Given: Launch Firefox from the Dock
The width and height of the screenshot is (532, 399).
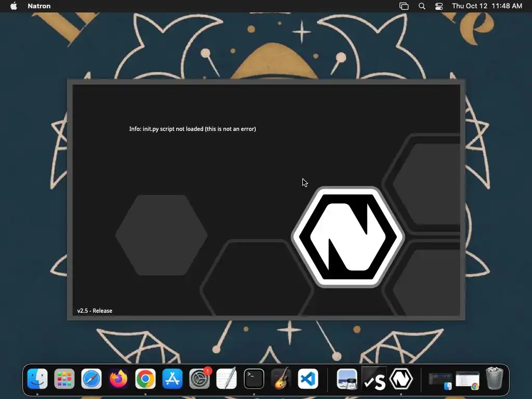Looking at the screenshot, I should click(x=118, y=379).
